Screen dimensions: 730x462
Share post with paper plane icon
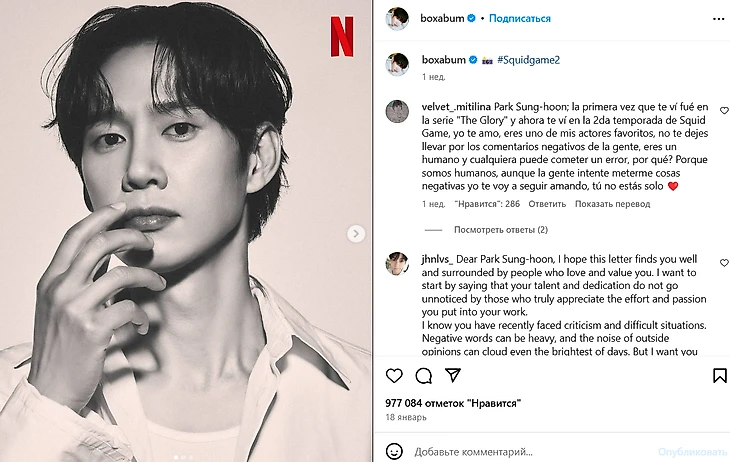[453, 375]
